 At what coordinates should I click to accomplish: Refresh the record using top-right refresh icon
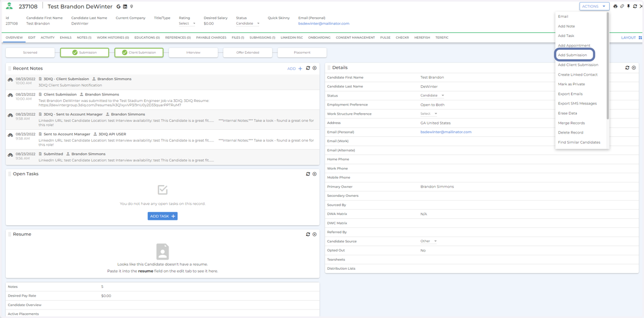[x=635, y=6]
